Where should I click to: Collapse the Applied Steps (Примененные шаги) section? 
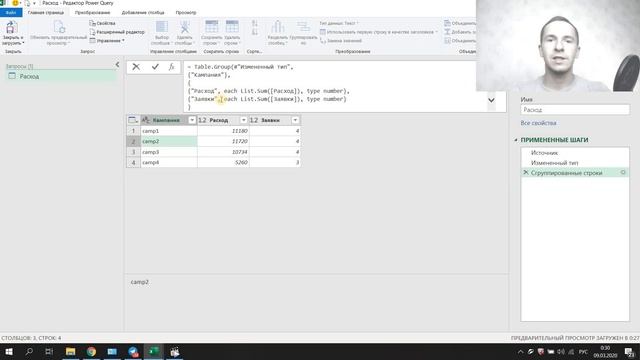pyautogui.click(x=516, y=140)
